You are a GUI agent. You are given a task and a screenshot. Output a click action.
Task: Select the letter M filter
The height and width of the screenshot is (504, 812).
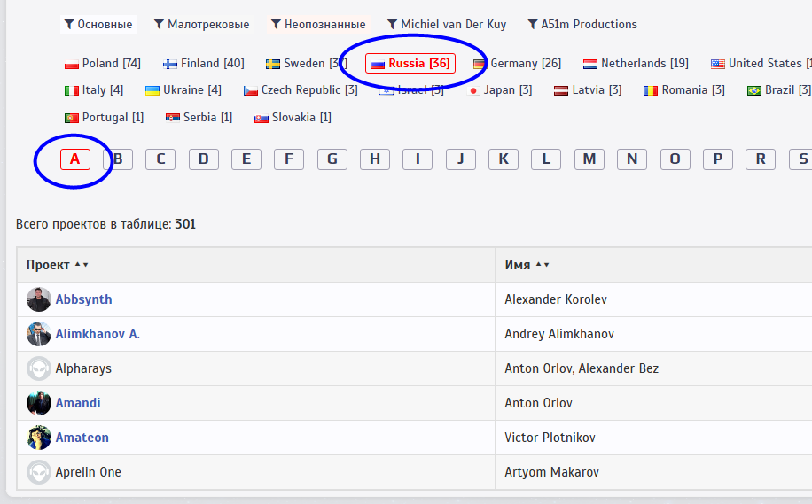(589, 159)
